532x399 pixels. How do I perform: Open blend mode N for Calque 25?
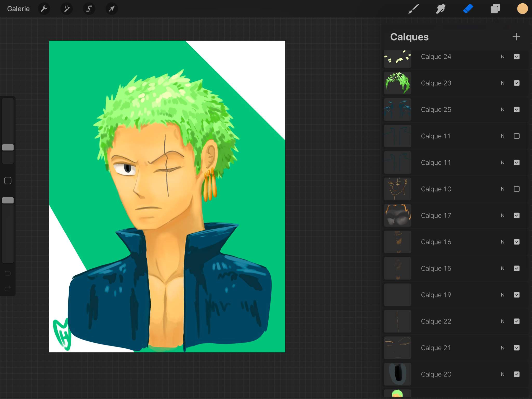point(503,110)
